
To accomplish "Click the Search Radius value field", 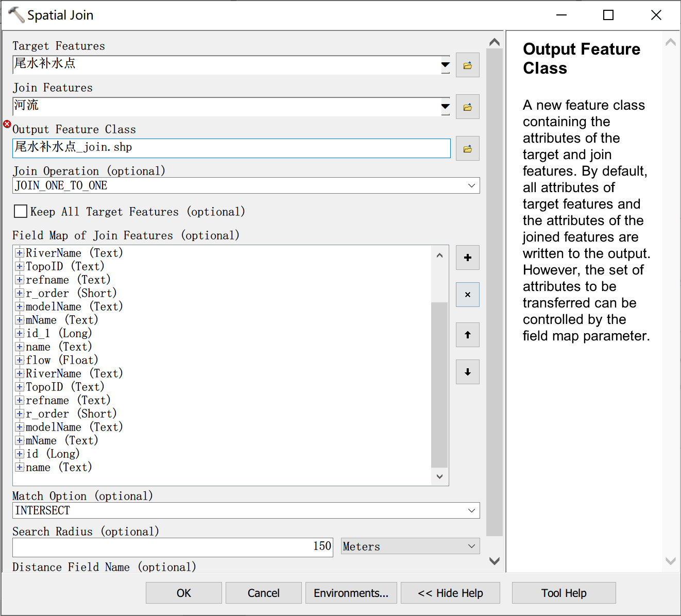I will point(173,547).
